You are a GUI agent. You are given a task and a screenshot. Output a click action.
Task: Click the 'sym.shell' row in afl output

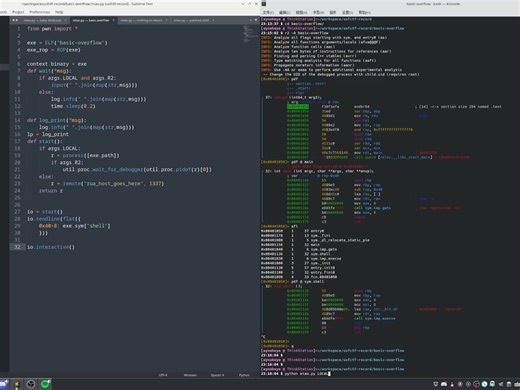[296, 254]
